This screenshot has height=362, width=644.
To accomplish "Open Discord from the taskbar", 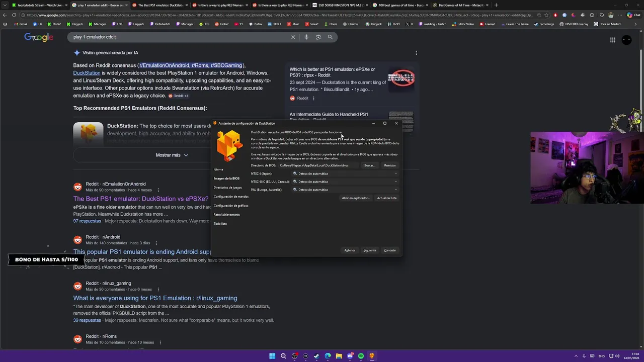I will click(x=350, y=356).
